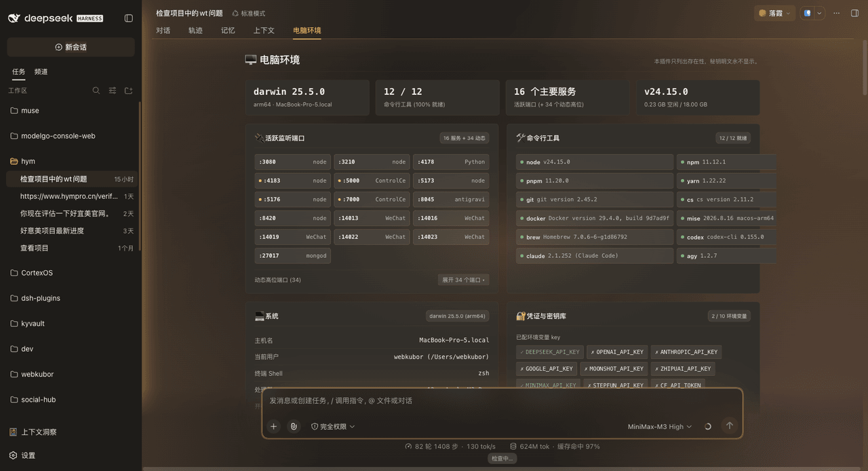Select task 检查项目中的 wt 问题 in sidebar
The image size is (868, 471).
71,179
